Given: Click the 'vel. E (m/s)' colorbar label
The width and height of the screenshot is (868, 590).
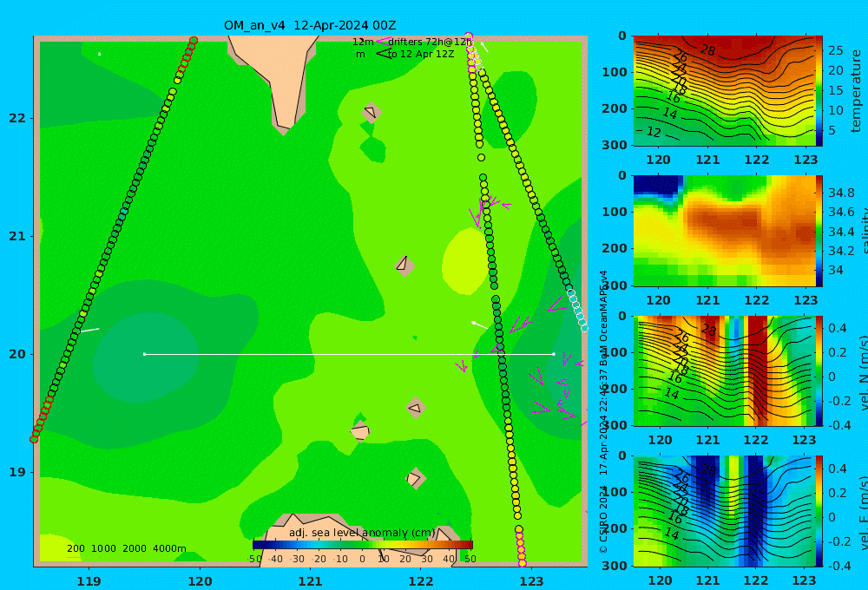Looking at the screenshot, I should point(863,515).
